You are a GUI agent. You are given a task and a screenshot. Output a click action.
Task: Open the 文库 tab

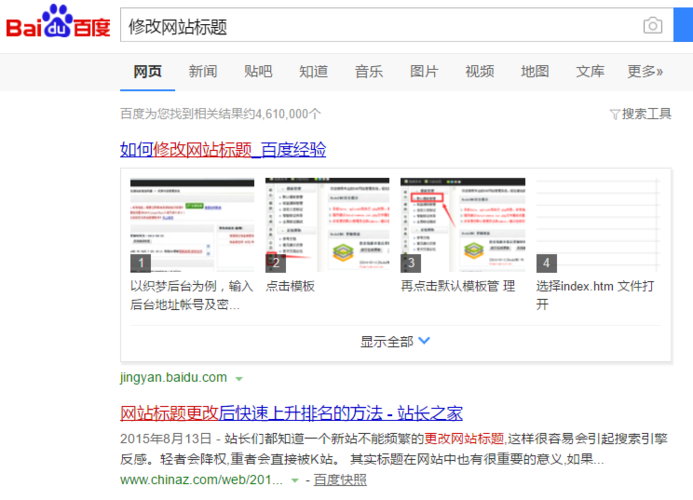(590, 72)
